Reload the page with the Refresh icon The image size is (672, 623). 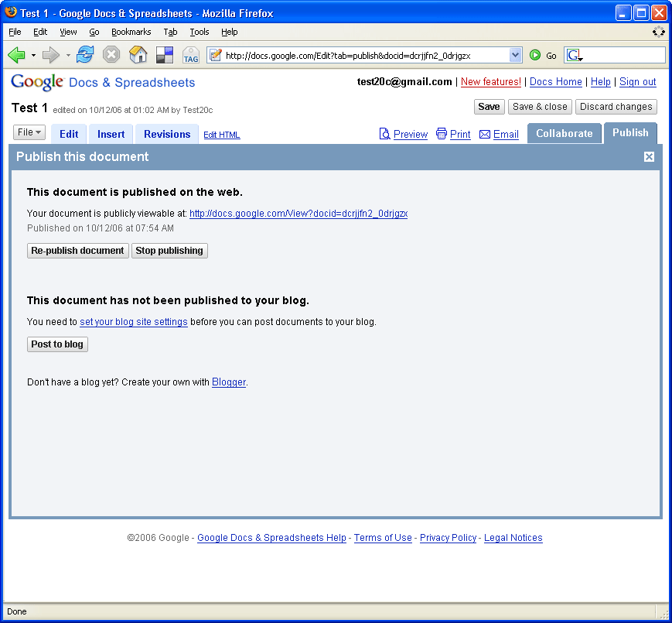(85, 55)
